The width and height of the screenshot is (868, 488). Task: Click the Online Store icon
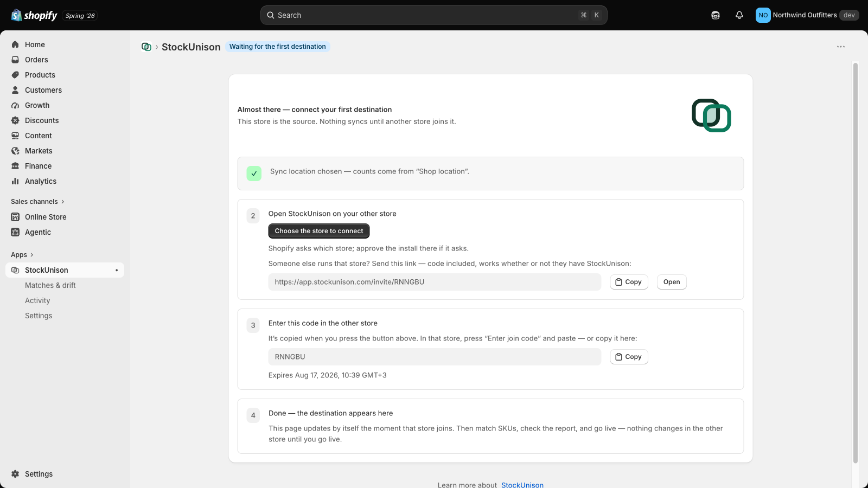coord(15,217)
